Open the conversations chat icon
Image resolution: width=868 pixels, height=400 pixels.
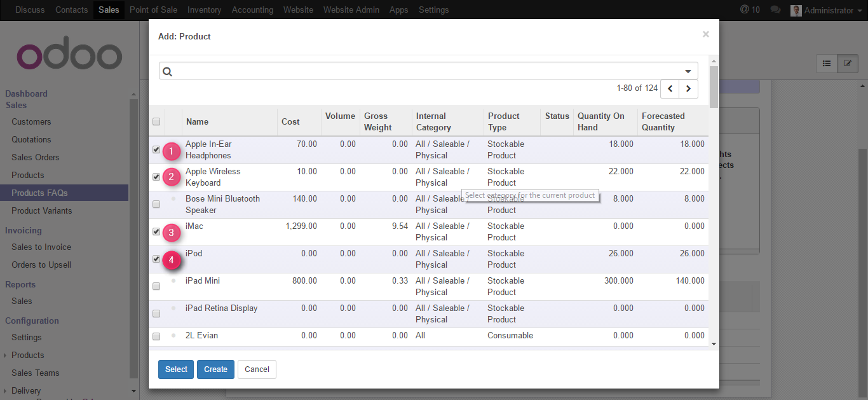(775, 10)
